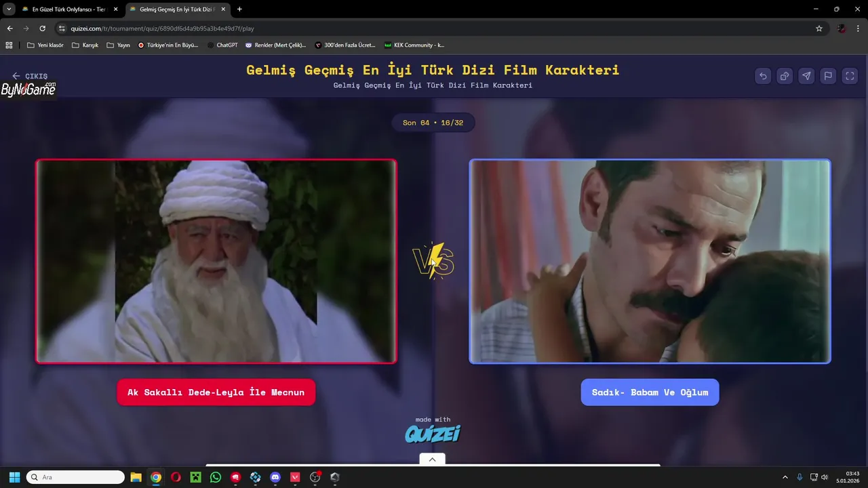Click the taskbar Ara search box
Viewport: 868px width, 488px height.
pyautogui.click(x=75, y=477)
